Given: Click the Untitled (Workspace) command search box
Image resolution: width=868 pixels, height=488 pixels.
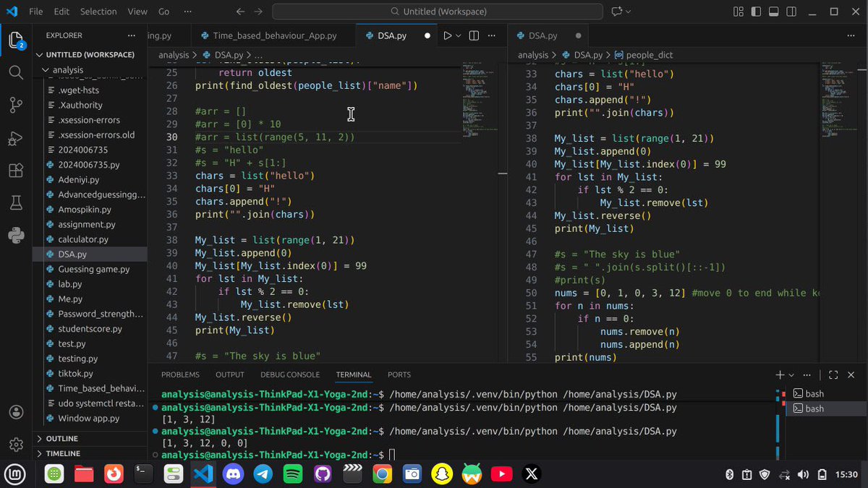Looking at the screenshot, I should pos(438,12).
